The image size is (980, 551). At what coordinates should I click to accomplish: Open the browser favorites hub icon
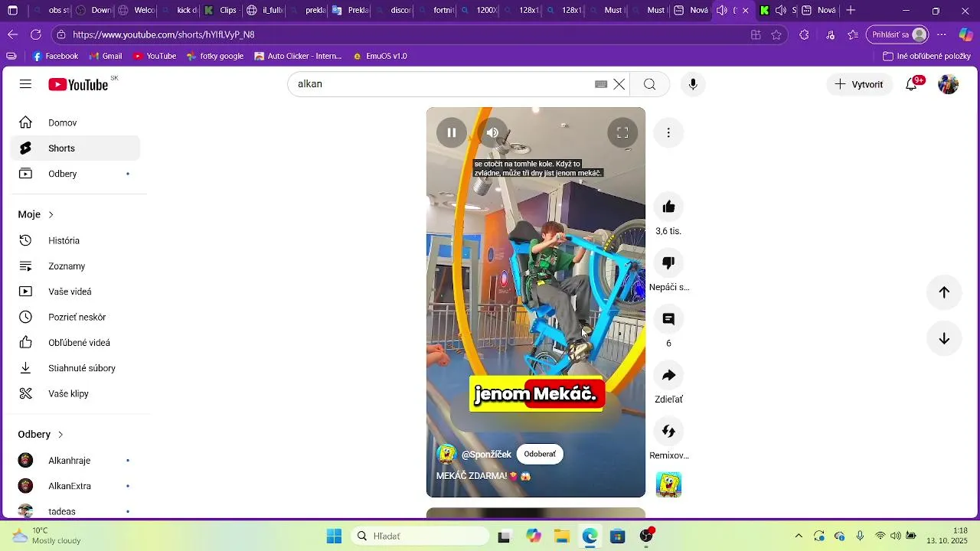(854, 34)
